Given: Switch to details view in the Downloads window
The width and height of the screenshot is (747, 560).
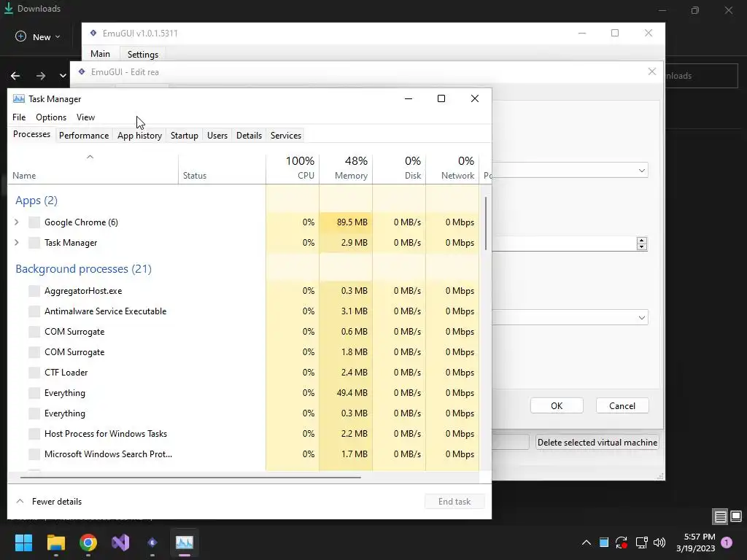Looking at the screenshot, I should click(x=720, y=516).
